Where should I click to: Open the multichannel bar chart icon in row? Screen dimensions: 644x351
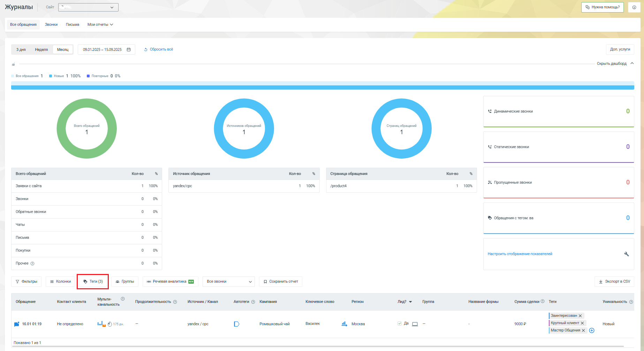point(101,324)
